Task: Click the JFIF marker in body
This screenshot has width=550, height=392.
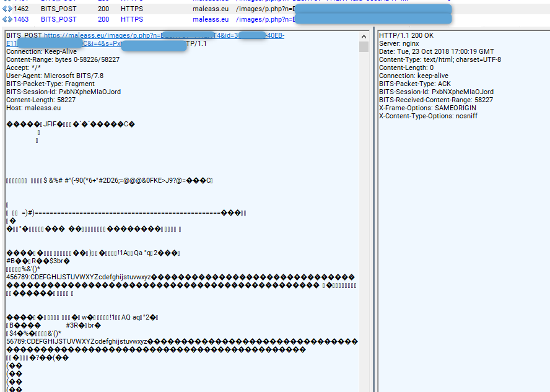Action: pos(50,124)
